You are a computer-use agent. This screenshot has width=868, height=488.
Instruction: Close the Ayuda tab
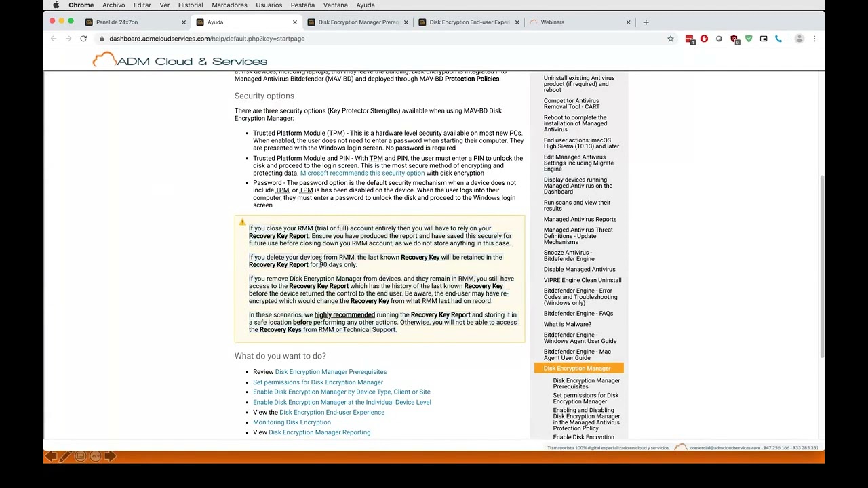tap(295, 22)
